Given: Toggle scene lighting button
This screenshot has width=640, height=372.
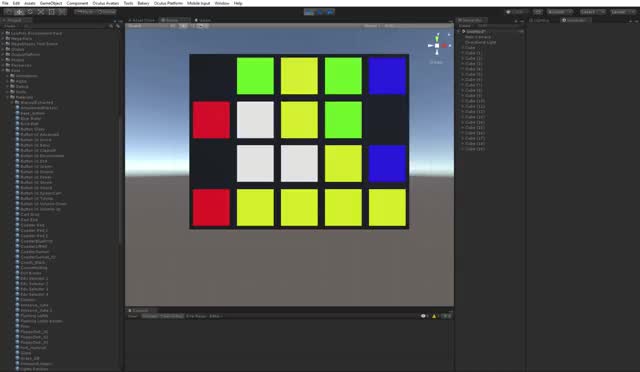Looking at the screenshot, I should click(x=183, y=26).
